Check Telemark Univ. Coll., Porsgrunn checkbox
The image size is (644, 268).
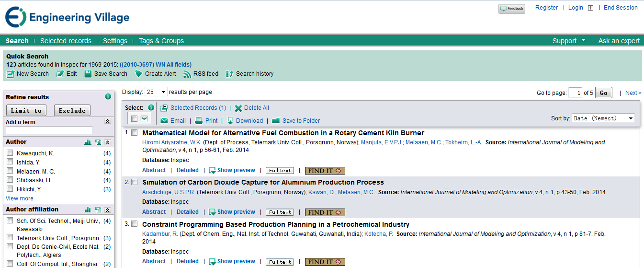click(x=10, y=238)
